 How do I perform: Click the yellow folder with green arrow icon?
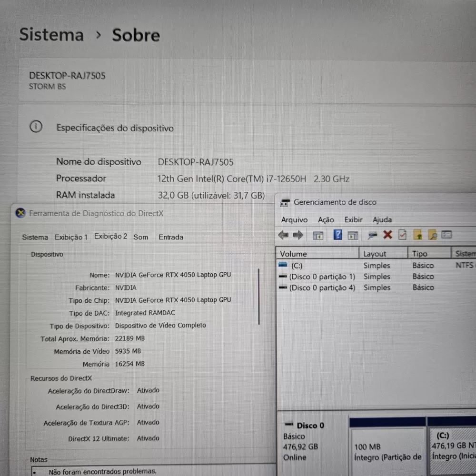[x=418, y=235]
